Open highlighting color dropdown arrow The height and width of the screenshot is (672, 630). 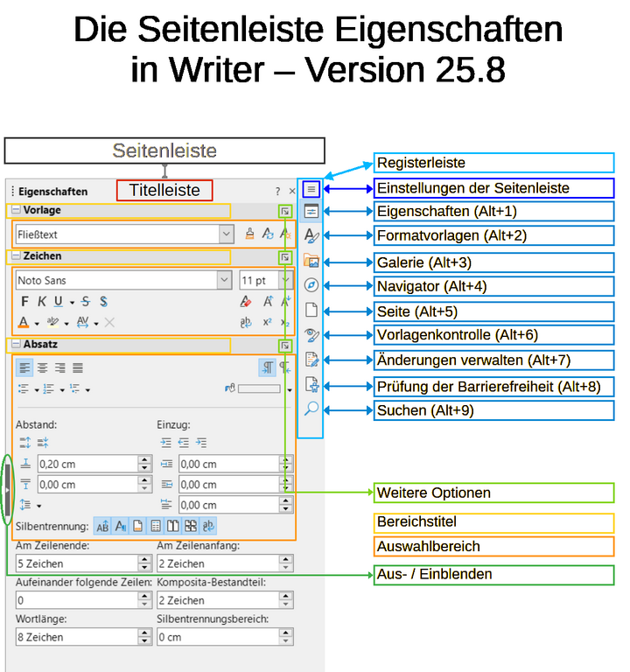click(x=66, y=324)
